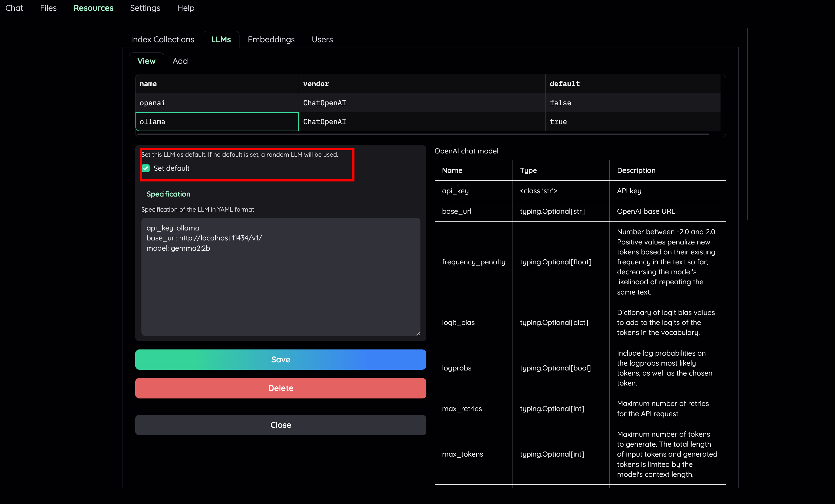Open the View tab
Image resolution: width=835 pixels, height=504 pixels.
point(146,61)
